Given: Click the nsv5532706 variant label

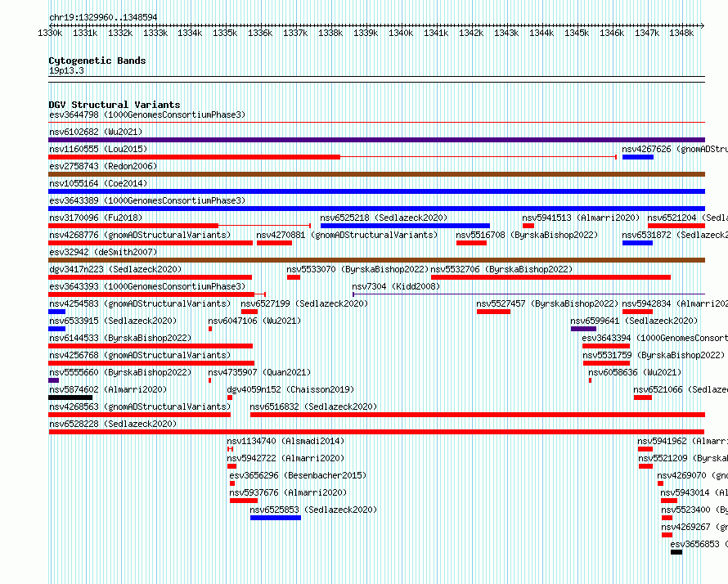Looking at the screenshot, I should pyautogui.click(x=502, y=269).
